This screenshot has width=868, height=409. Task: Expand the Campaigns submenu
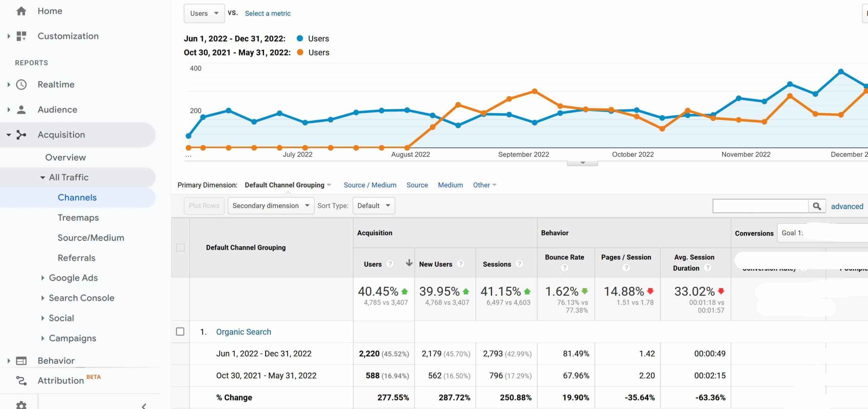coord(43,338)
